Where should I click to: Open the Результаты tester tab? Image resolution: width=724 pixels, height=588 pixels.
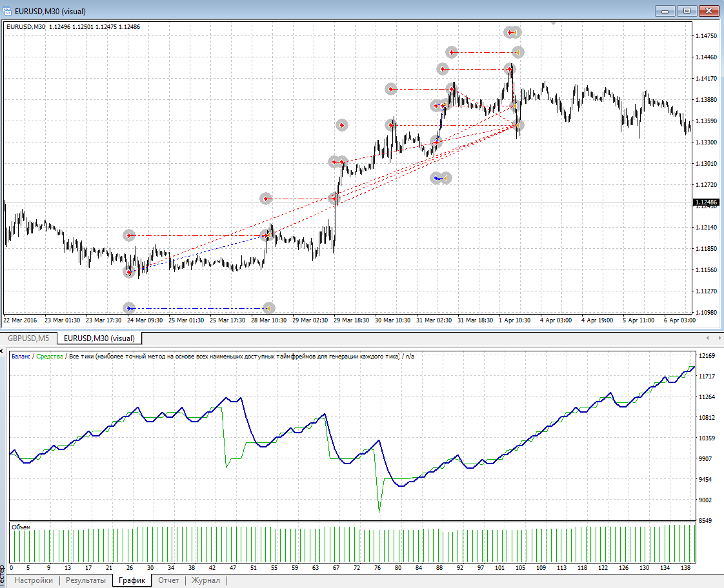point(86,580)
